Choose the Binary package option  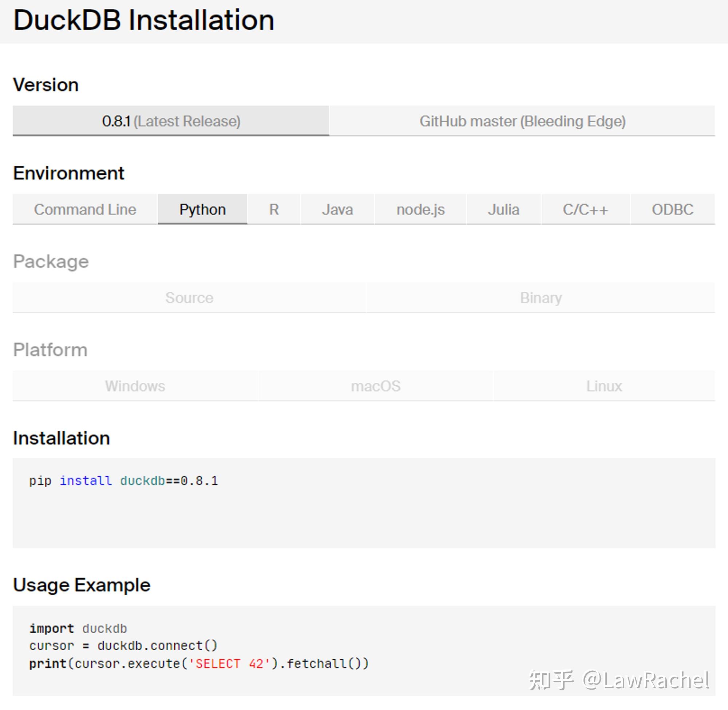coord(541,297)
